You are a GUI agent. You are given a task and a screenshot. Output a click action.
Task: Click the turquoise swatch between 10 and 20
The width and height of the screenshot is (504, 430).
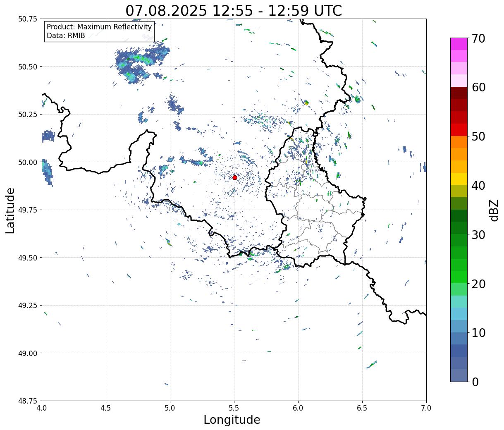[459, 302]
